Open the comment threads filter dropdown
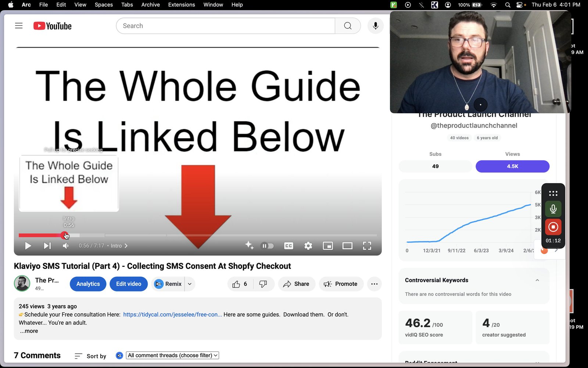 pos(172,355)
